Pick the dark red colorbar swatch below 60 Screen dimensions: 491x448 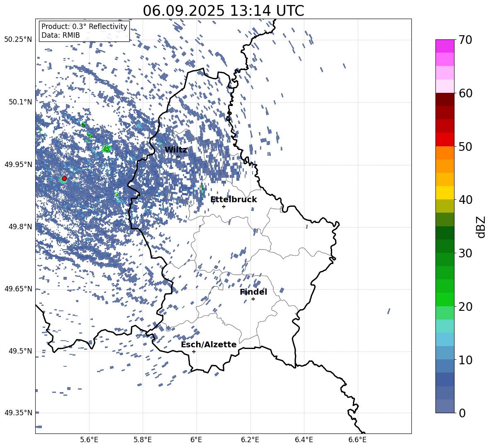point(445,99)
